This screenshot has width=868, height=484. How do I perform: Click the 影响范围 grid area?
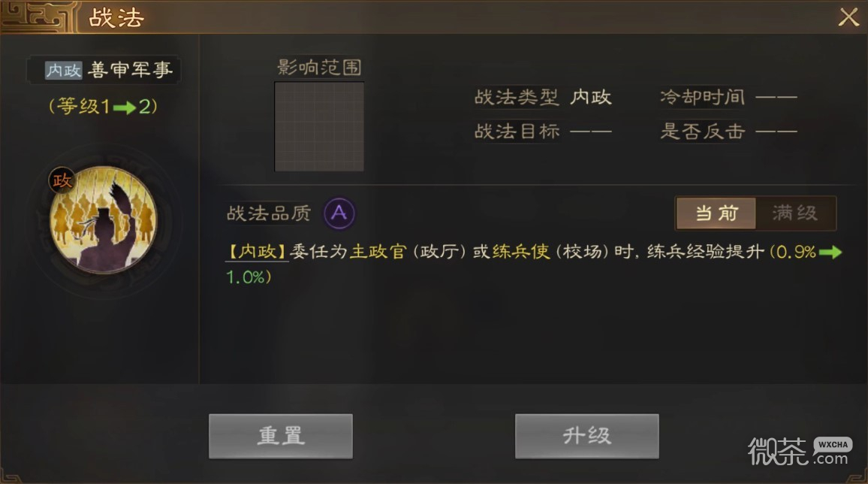tap(319, 127)
